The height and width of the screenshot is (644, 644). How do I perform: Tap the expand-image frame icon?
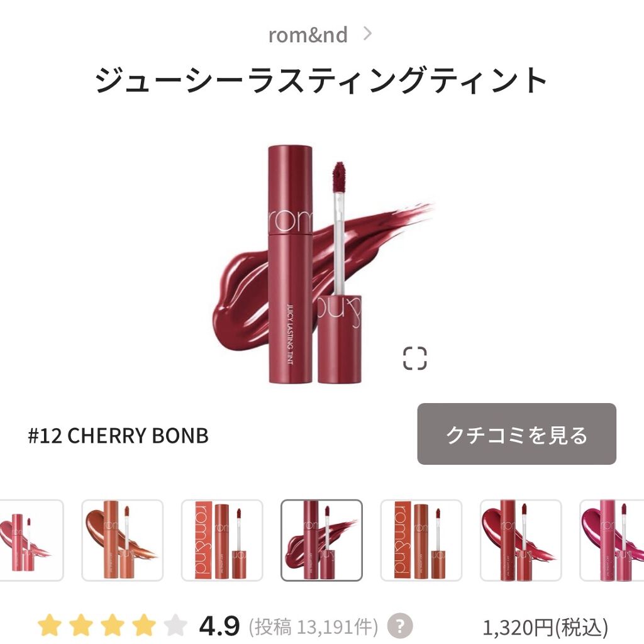(415, 358)
